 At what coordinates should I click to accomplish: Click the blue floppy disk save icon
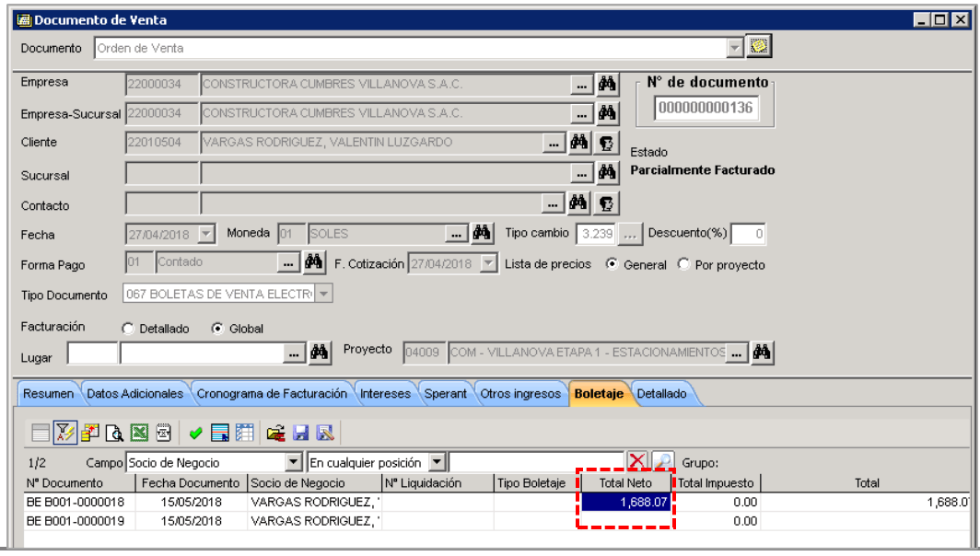click(x=300, y=433)
